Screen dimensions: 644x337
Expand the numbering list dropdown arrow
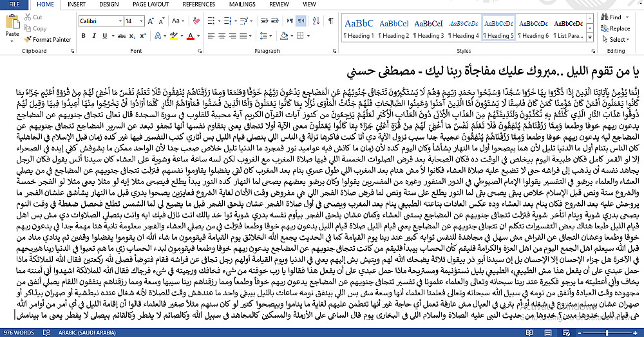click(235, 21)
